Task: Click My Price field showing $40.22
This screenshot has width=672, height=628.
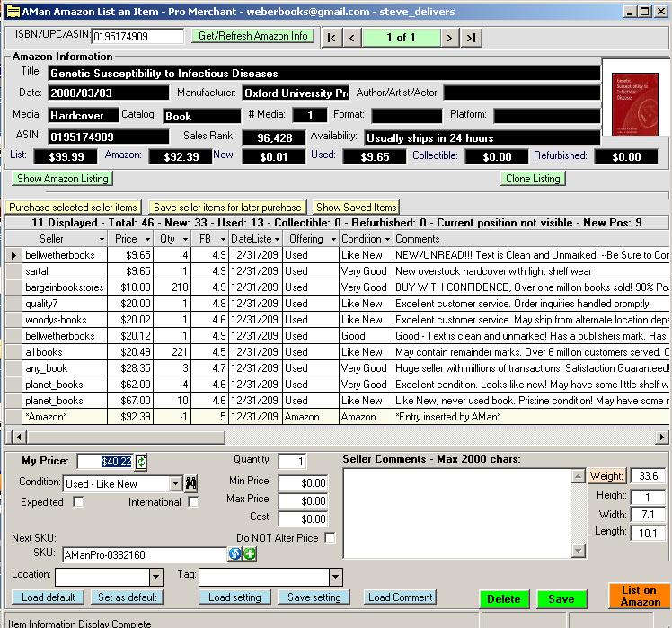Action: pos(106,462)
